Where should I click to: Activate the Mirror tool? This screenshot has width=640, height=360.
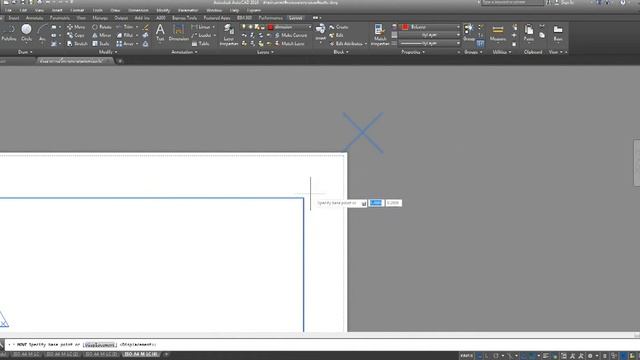[102, 35]
